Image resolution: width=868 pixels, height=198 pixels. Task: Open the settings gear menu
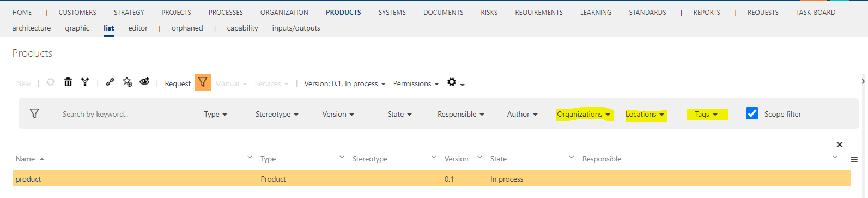[x=456, y=83]
